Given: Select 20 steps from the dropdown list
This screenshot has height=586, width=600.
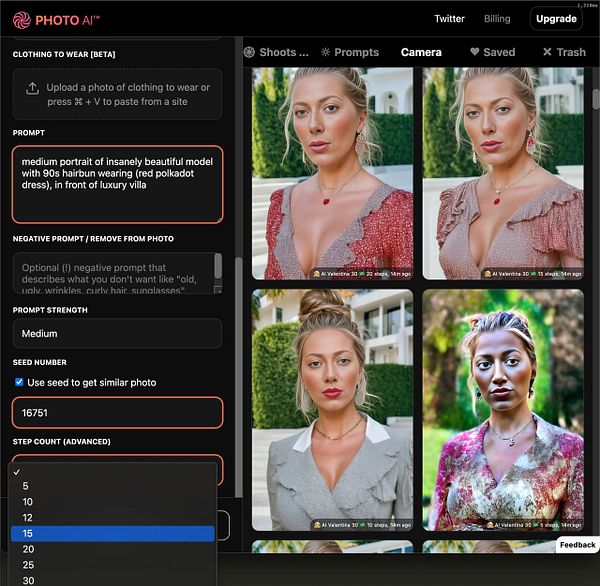Looking at the screenshot, I should click(113, 549).
